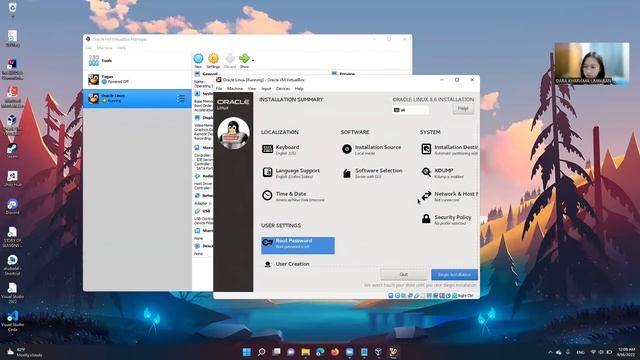Open Windows taskbar Search
Screen dimensions: 640x360
pos(262,352)
